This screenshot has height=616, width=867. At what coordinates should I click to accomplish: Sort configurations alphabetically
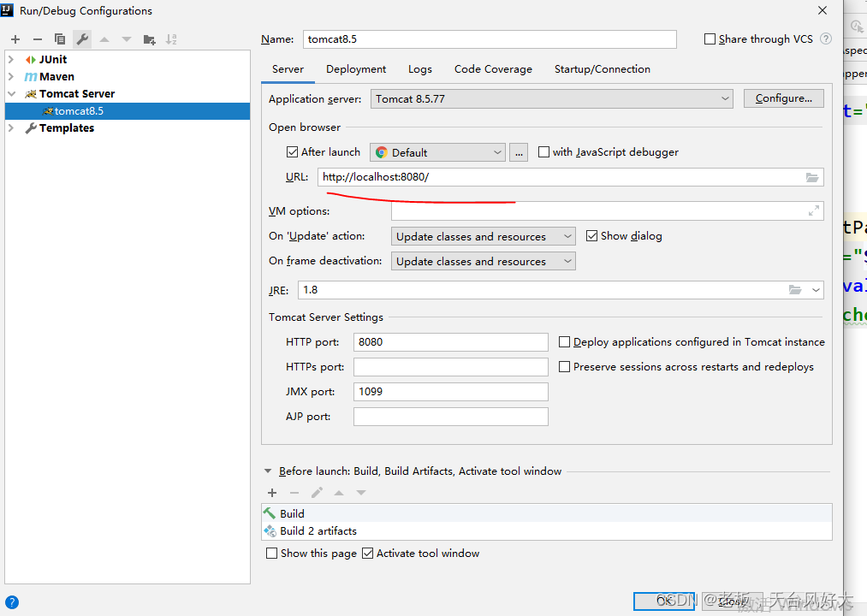click(171, 39)
